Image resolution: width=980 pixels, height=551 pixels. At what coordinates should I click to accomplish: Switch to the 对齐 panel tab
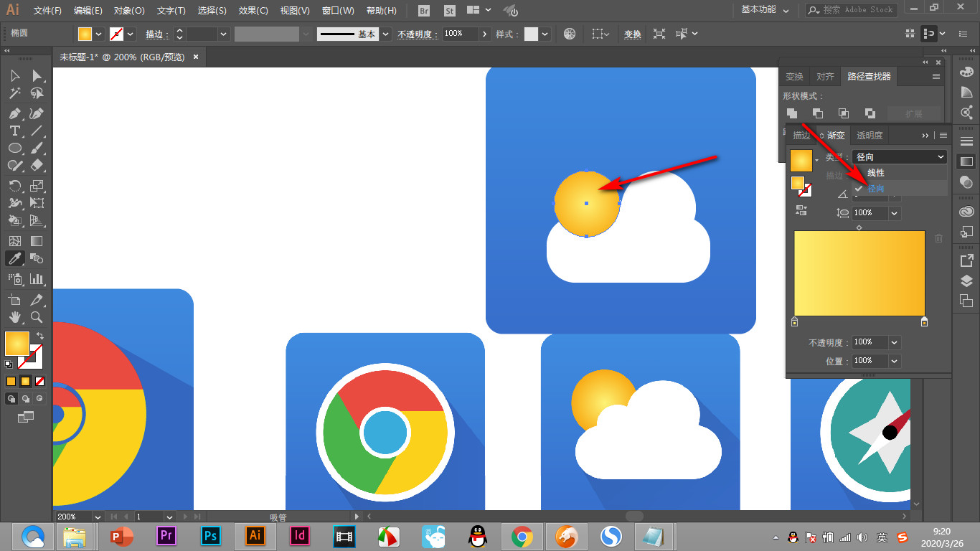tap(826, 76)
